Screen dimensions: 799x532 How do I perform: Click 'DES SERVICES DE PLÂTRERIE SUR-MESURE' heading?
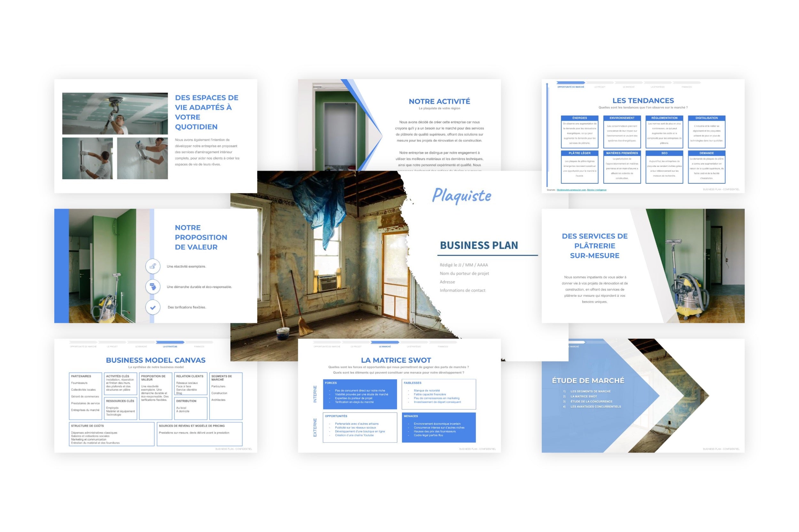(x=594, y=246)
